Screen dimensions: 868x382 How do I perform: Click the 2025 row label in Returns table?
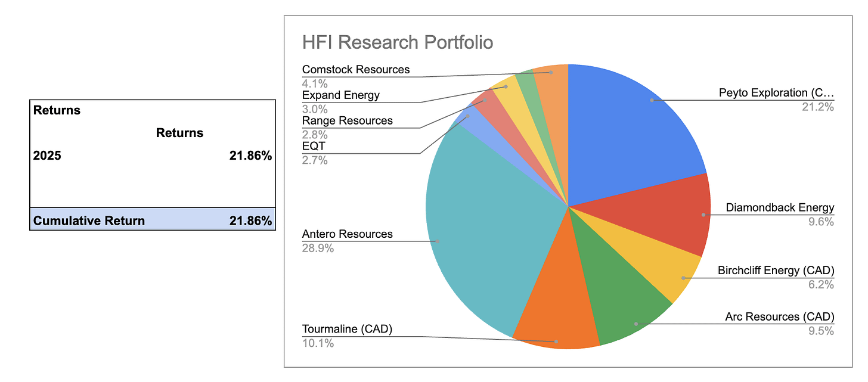coord(47,156)
